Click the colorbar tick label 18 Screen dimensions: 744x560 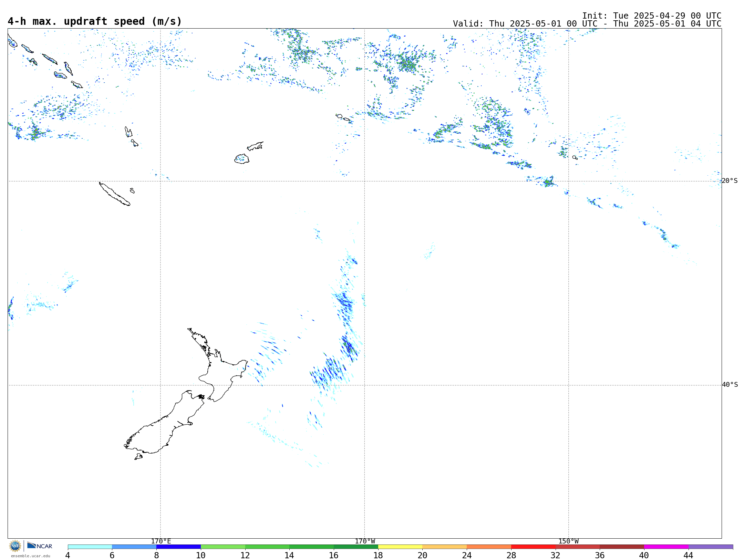tap(378, 555)
